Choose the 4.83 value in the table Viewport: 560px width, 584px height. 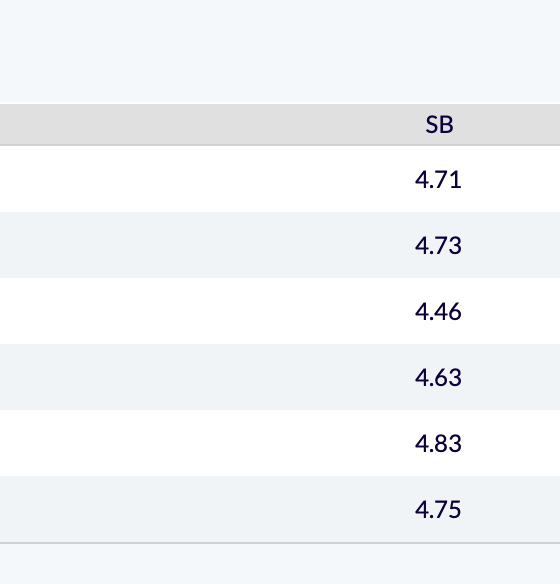click(438, 444)
